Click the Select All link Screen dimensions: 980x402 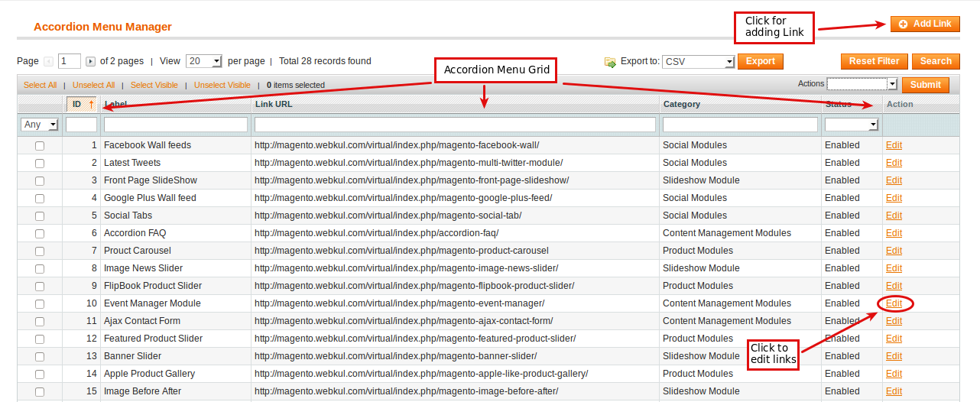click(40, 85)
